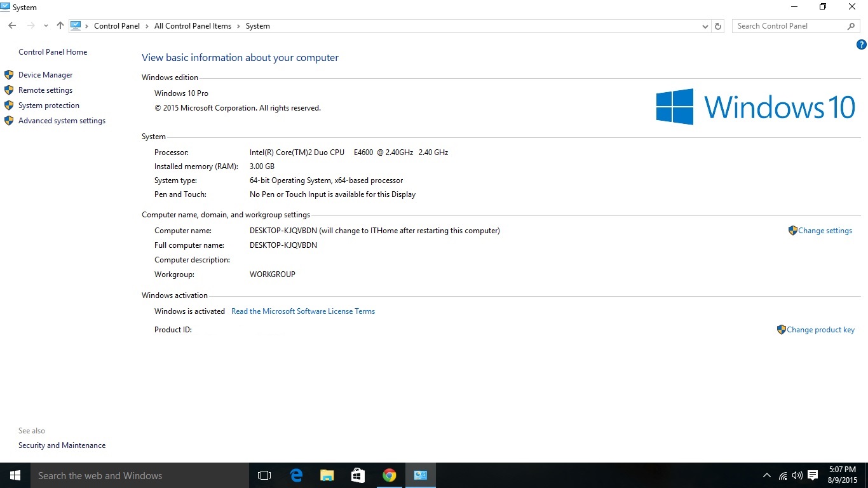
Task: Expand the address bar history dropdown
Action: pos(705,26)
